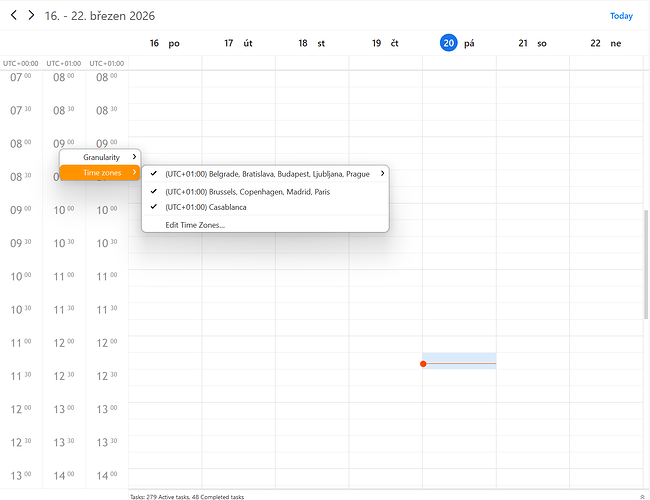Select Tuesday 17 column header
The width and height of the screenshot is (650, 500).
(x=238, y=43)
